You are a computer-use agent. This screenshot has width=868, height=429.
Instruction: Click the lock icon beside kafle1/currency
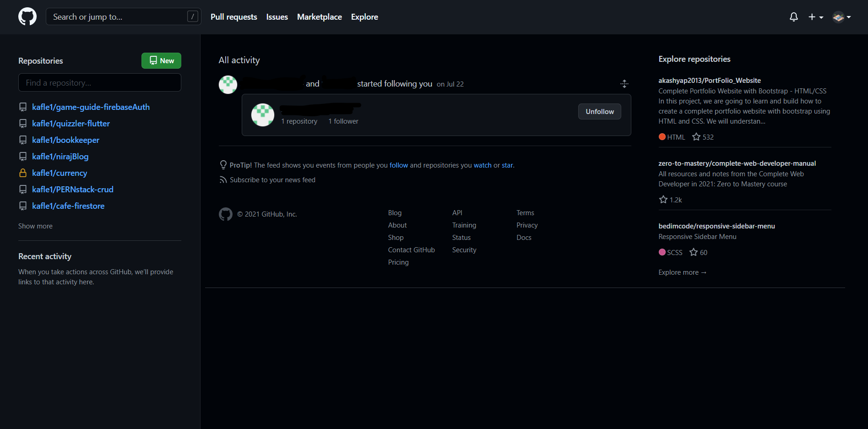click(x=23, y=173)
